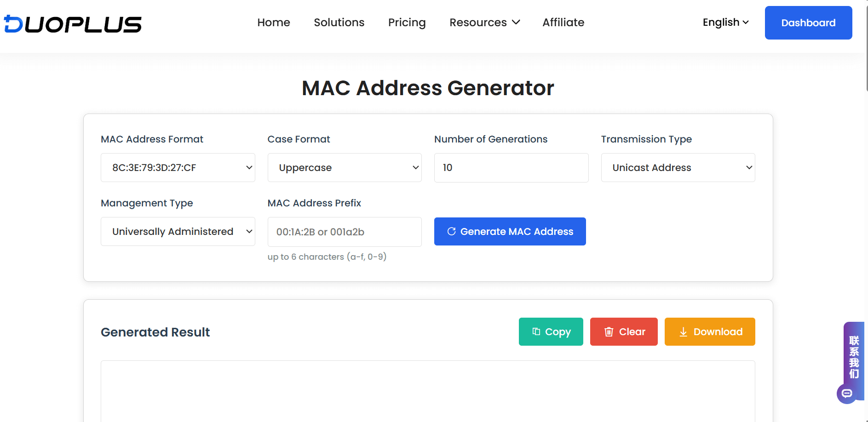This screenshot has width=868, height=422.
Task: Open the Transmission Type dropdown
Action: [678, 168]
